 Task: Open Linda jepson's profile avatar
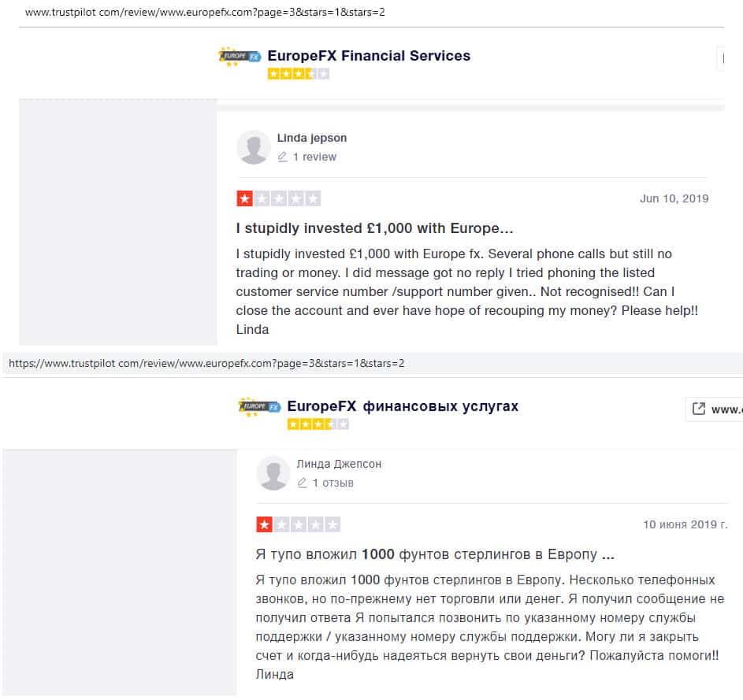254,147
